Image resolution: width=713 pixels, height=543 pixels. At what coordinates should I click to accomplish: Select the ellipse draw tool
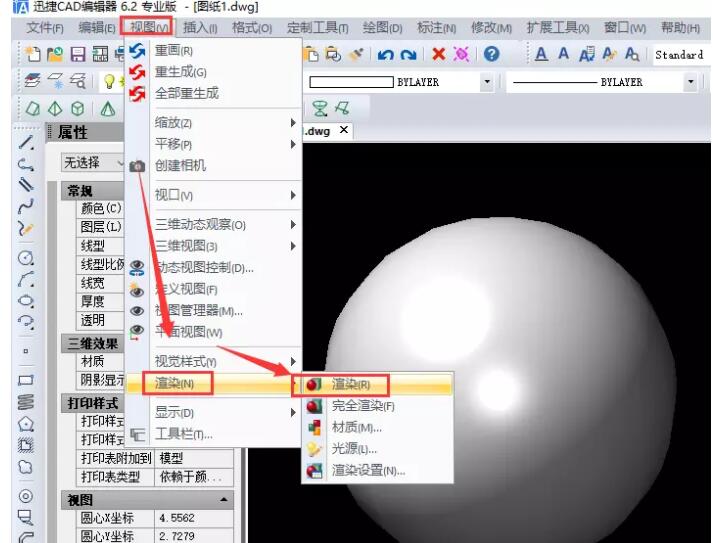coord(26,301)
